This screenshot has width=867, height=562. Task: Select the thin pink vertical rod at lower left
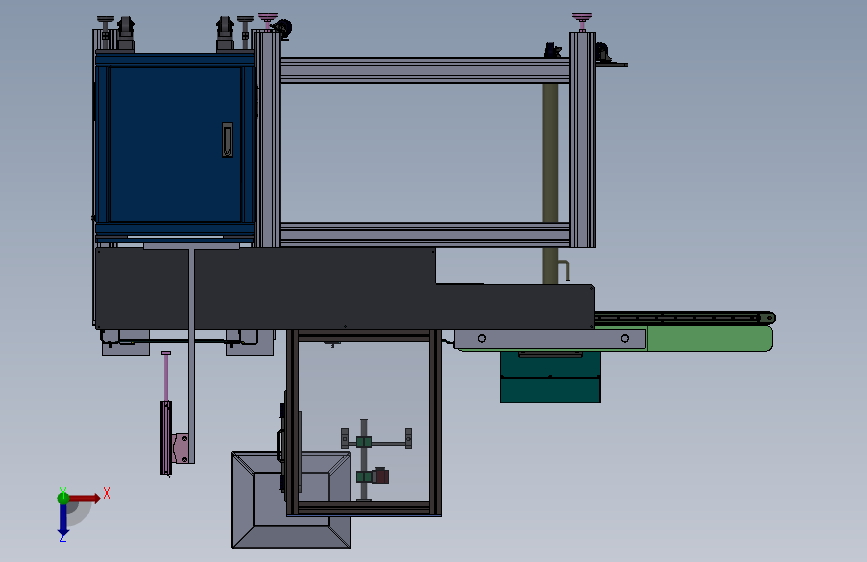click(166, 376)
